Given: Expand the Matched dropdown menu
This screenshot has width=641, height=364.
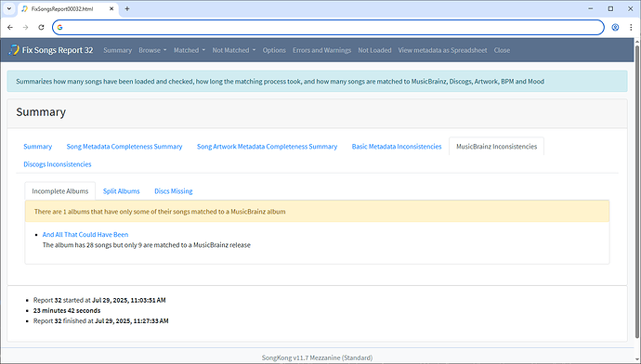Looking at the screenshot, I should tap(190, 50).
